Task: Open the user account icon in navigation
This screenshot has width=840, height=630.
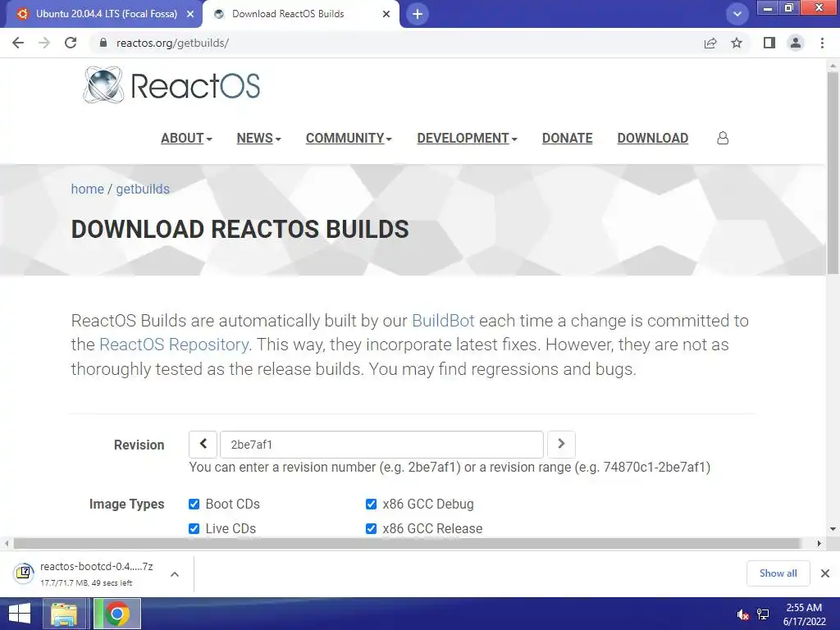Action: coord(723,138)
